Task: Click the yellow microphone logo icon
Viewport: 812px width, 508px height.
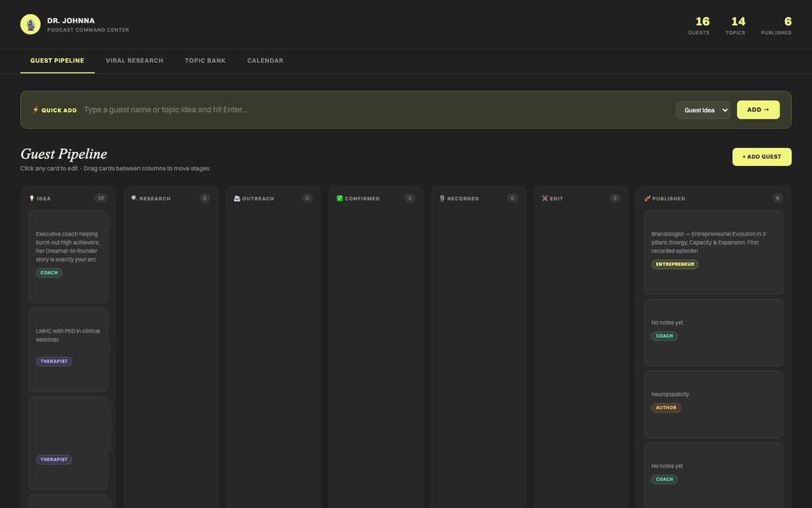Action: click(30, 24)
